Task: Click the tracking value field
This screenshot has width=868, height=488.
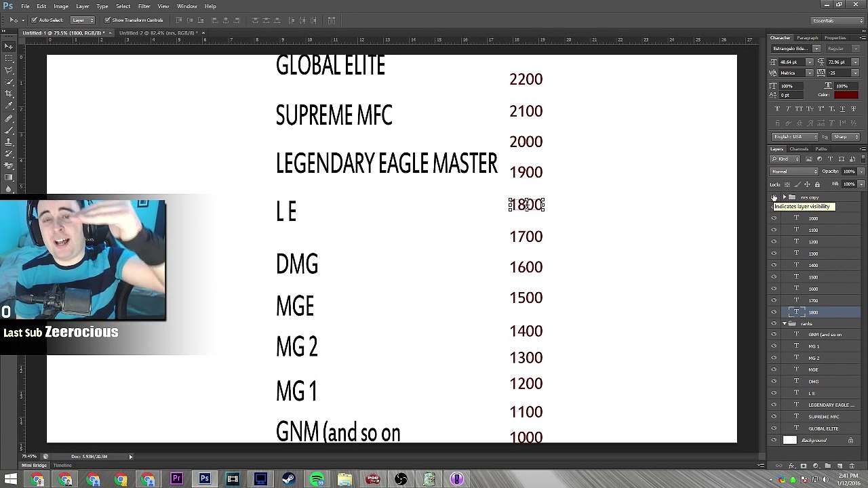Action: pos(839,73)
